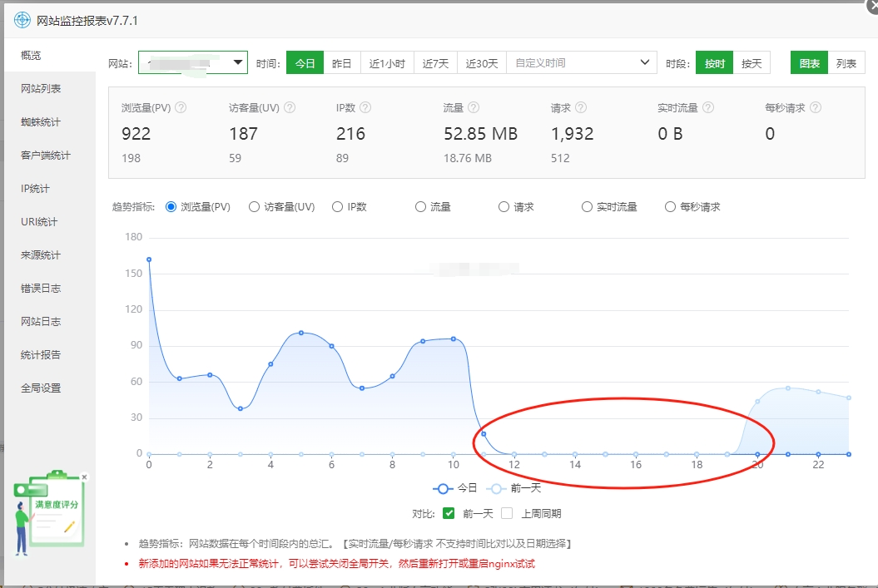Toggle the 今日 legend marker
The height and width of the screenshot is (588, 878).
443,488
